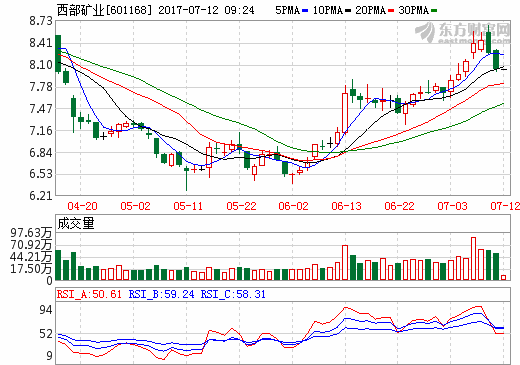Click the RSI_B:59.24 indicator value
This screenshot has height=365, width=520.
click(161, 294)
